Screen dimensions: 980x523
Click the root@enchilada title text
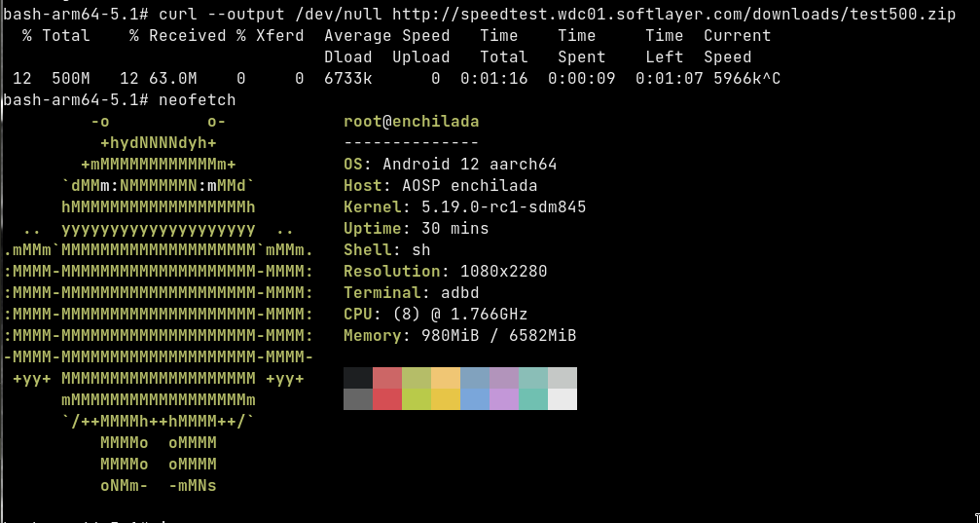[412, 122]
